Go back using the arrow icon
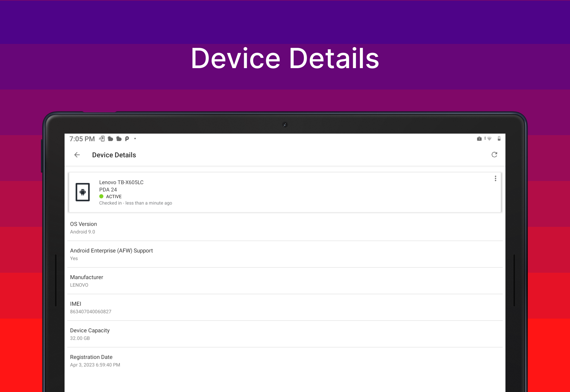Viewport: 570px width, 392px height. (x=77, y=155)
